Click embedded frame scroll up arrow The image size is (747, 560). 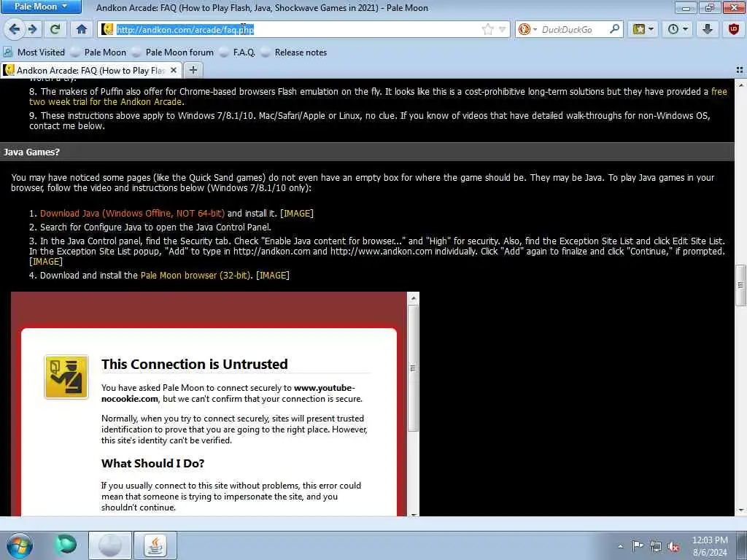click(413, 298)
